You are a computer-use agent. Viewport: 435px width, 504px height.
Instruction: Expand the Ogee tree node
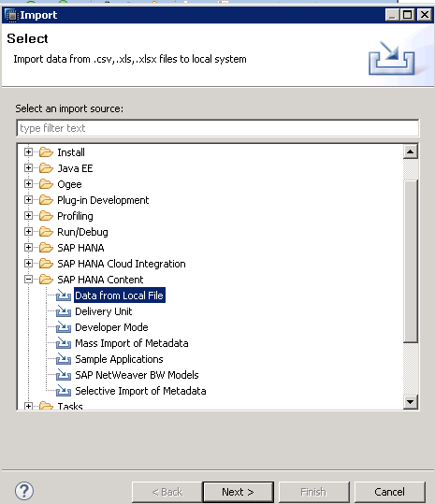click(x=28, y=184)
